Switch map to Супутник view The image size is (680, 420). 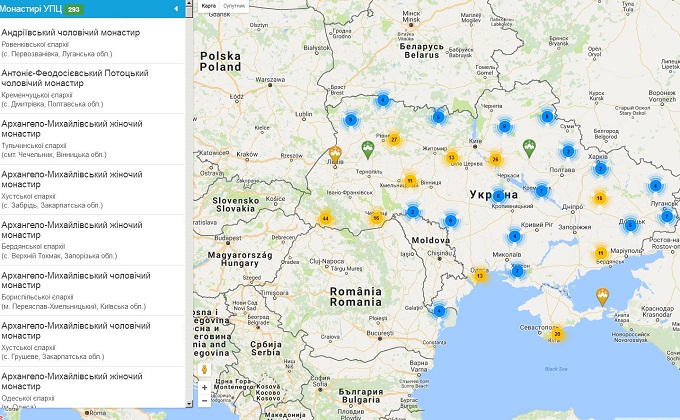click(234, 6)
